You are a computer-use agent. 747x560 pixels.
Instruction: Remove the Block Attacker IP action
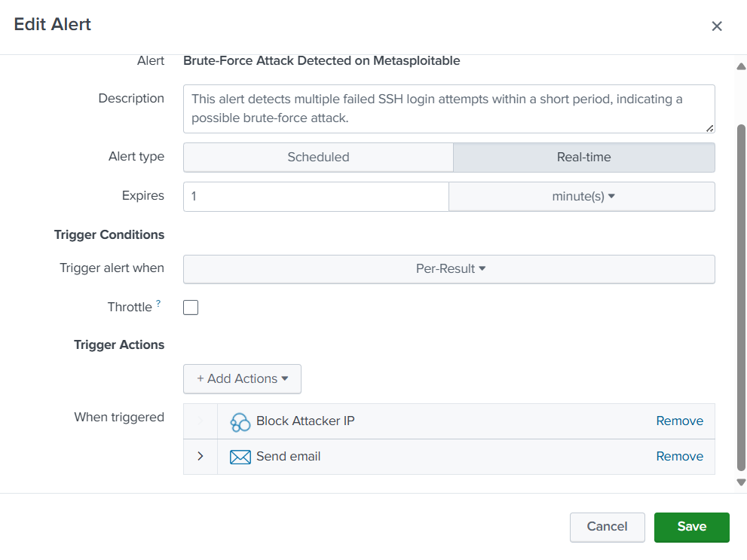pos(679,421)
